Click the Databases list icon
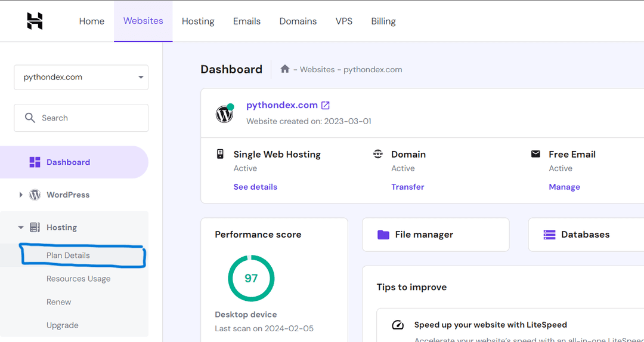 pyautogui.click(x=549, y=235)
